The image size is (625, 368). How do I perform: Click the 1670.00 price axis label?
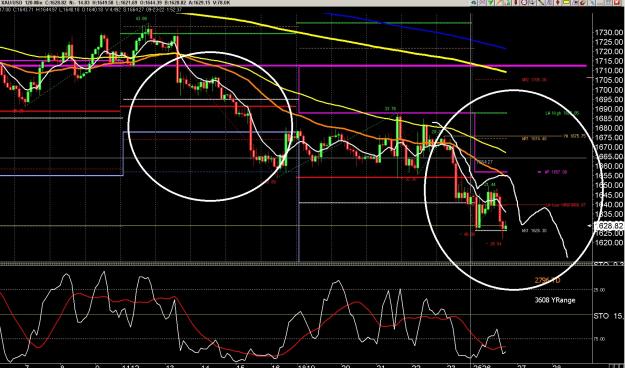coord(608,147)
